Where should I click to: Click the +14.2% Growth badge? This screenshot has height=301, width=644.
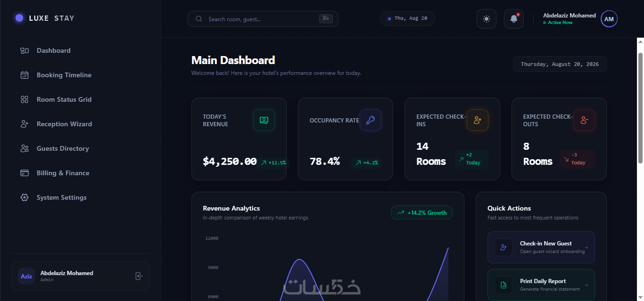tap(422, 213)
